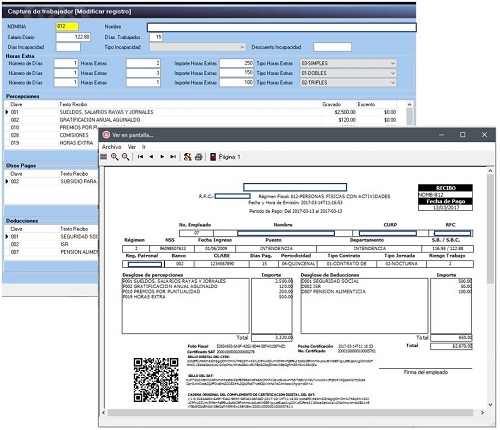This screenshot has height=430, width=500.
Task: Go to first page of preview
Action: tap(140, 157)
